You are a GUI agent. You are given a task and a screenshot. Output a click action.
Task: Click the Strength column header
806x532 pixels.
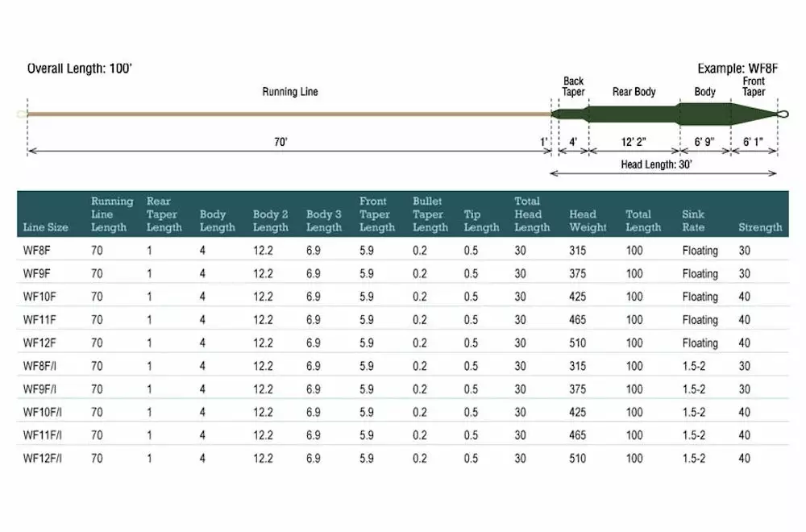click(760, 227)
